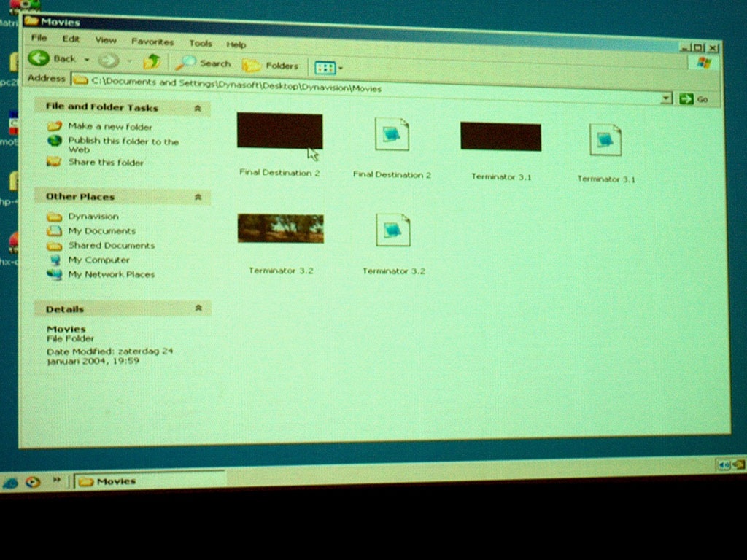Screen dimensions: 747x560
Task: Collapse the Other Places panel
Action: point(198,197)
